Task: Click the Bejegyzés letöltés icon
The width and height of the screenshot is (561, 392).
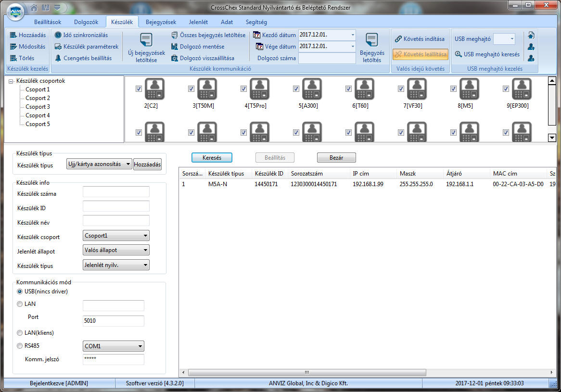Action: 371,40
